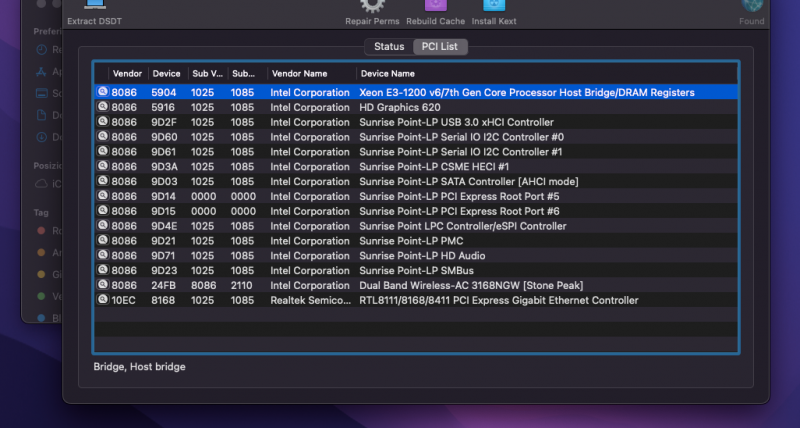Click device ID 8168
Viewport: 800px width, 428px height.
tap(163, 300)
